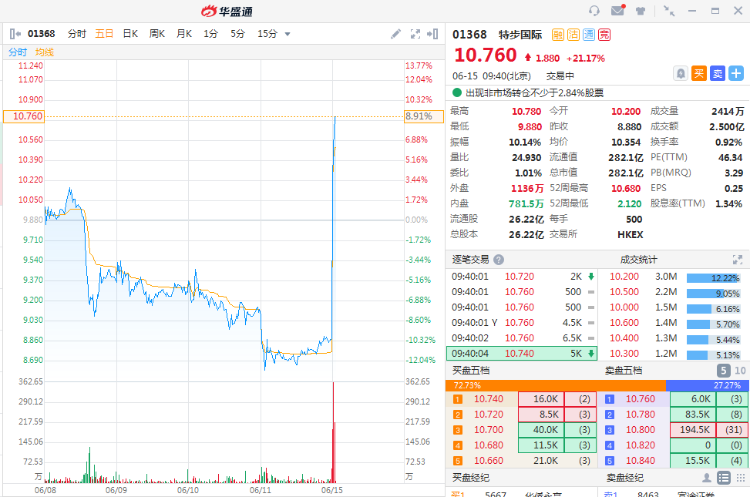
Task: Switch to the 15分 fifteen-minute chart
Action: coord(267,33)
